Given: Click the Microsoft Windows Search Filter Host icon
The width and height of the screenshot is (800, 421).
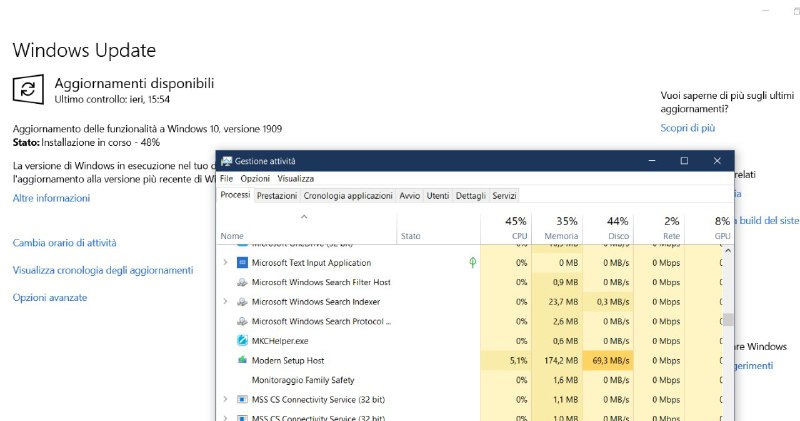Looking at the screenshot, I should (242, 282).
